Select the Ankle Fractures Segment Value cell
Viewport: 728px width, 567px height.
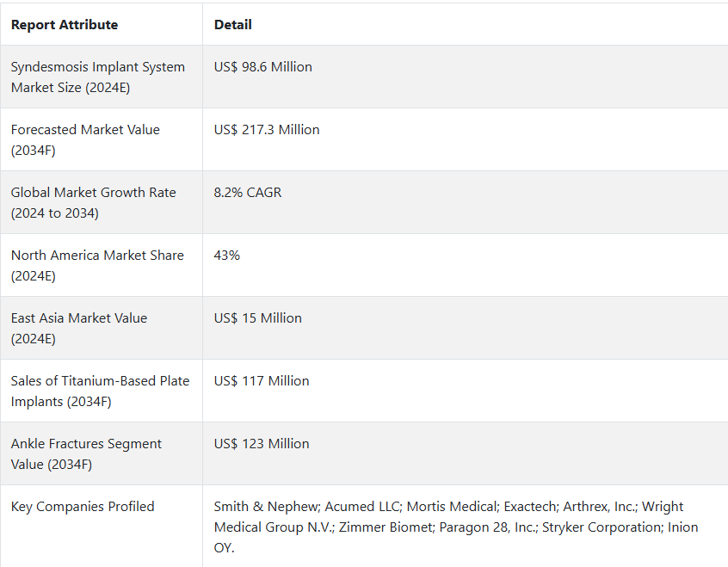pyautogui.click(x=102, y=453)
